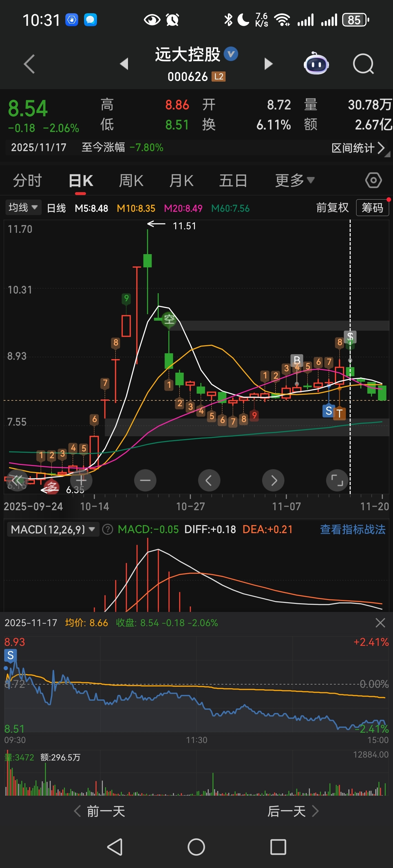Open the AI robot assistant icon
The width and height of the screenshot is (393, 868).
(316, 63)
